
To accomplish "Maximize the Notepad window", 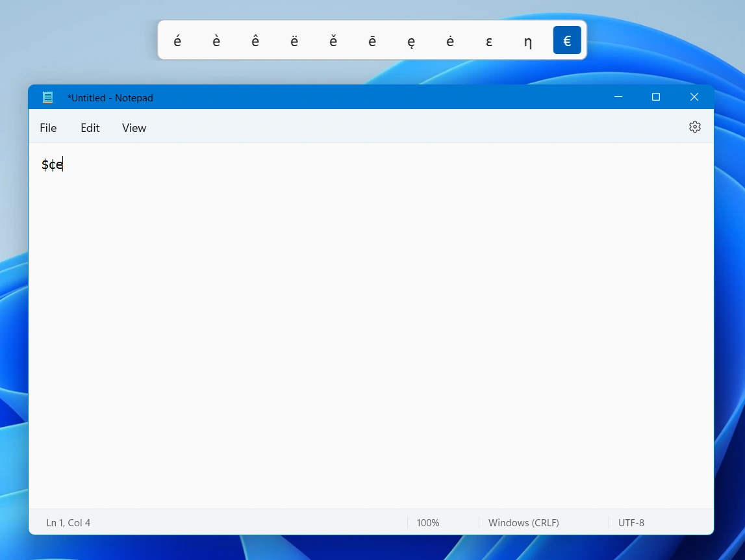I will point(656,97).
